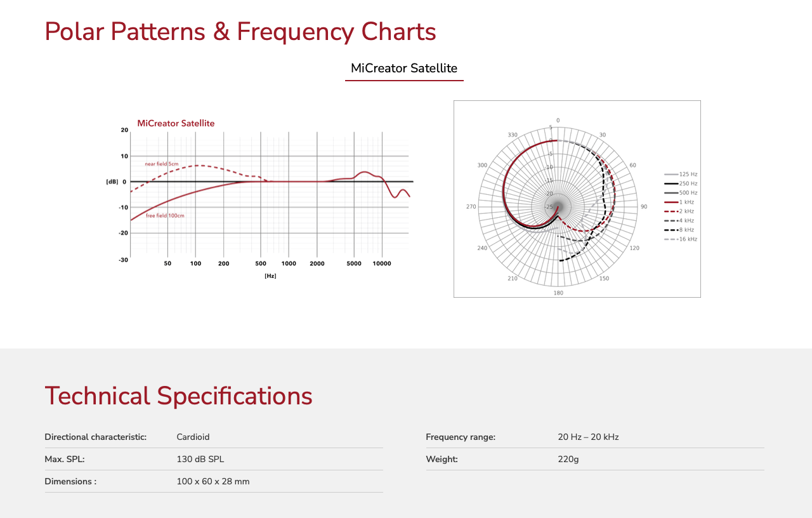This screenshot has height=518, width=812.
Task: Click the near field 5cm curve label
Action: coord(162,164)
